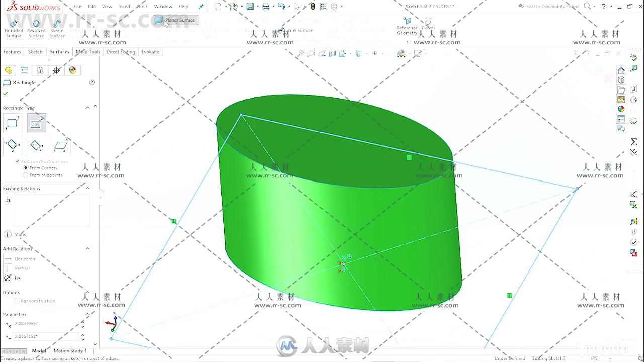Select 3 Point Center Rectangle type
The height and width of the screenshot is (362, 644).
[x=36, y=145]
